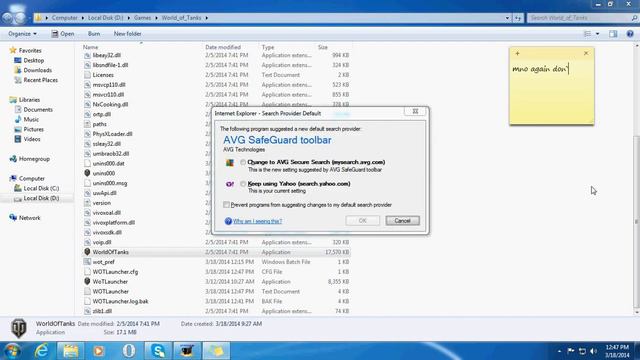
Task: Click Local Disk (D:) in the breadcrumb
Action: (x=105, y=18)
